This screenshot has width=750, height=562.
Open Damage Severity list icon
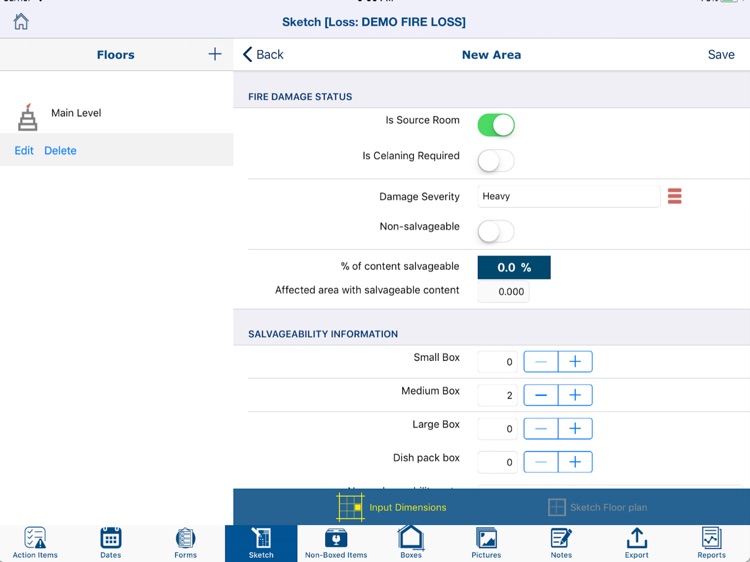(x=674, y=196)
